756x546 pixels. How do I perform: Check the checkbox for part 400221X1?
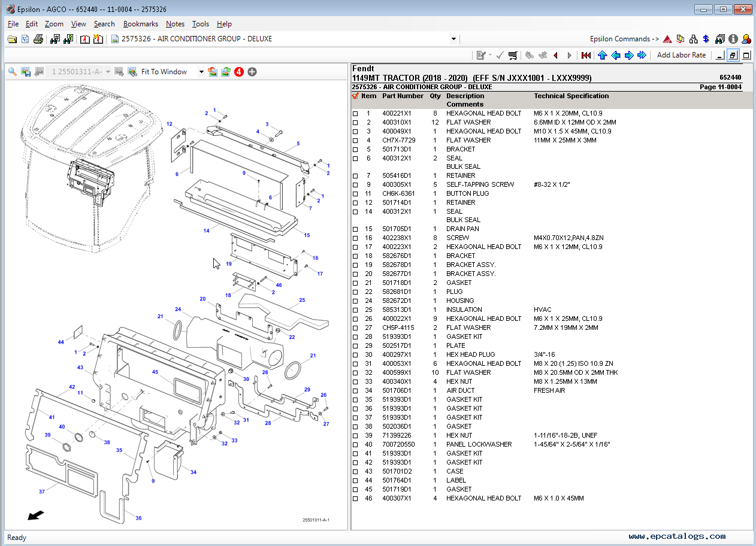(x=355, y=113)
